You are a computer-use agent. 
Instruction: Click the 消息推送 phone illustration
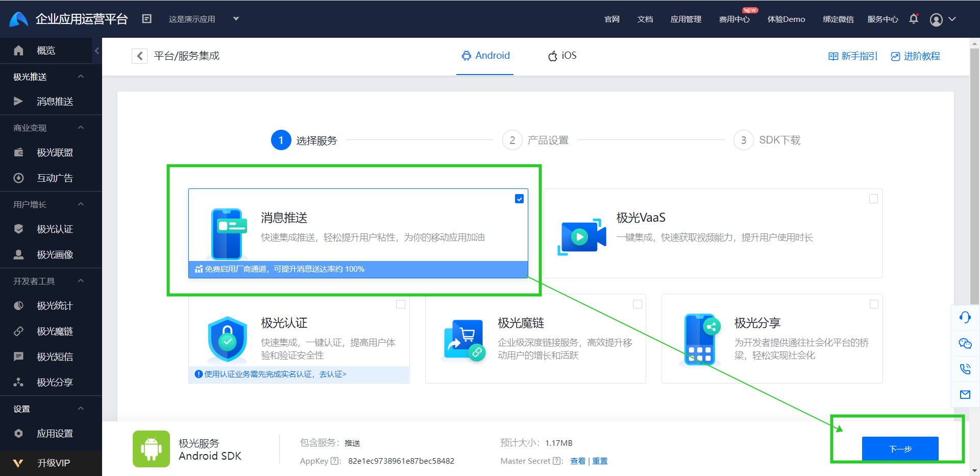click(x=228, y=234)
